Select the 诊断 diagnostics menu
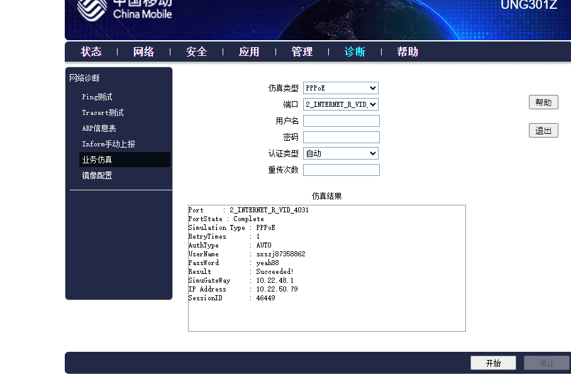Screen dimensions: 571x392 pos(355,52)
